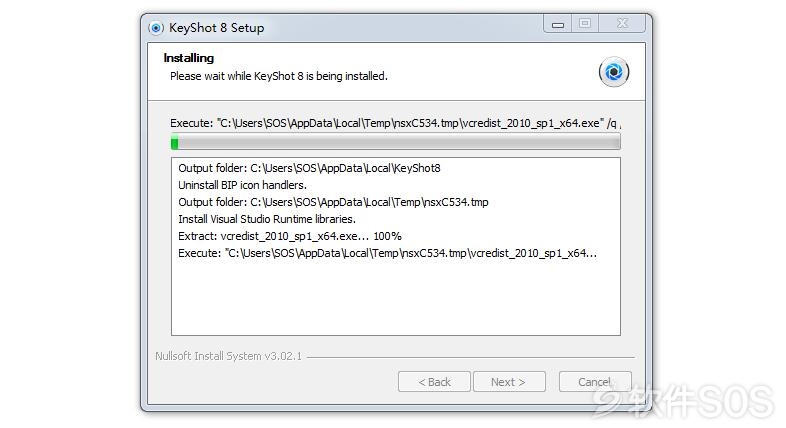Select the KeyShot 8 Setup title text

point(217,28)
